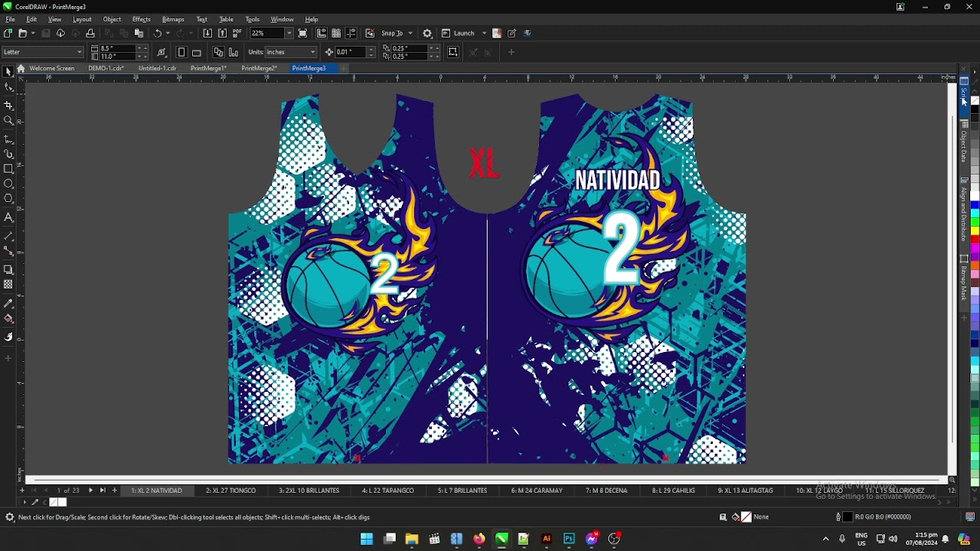
Task: Click the yellow color swatch in palette
Action: [975, 230]
